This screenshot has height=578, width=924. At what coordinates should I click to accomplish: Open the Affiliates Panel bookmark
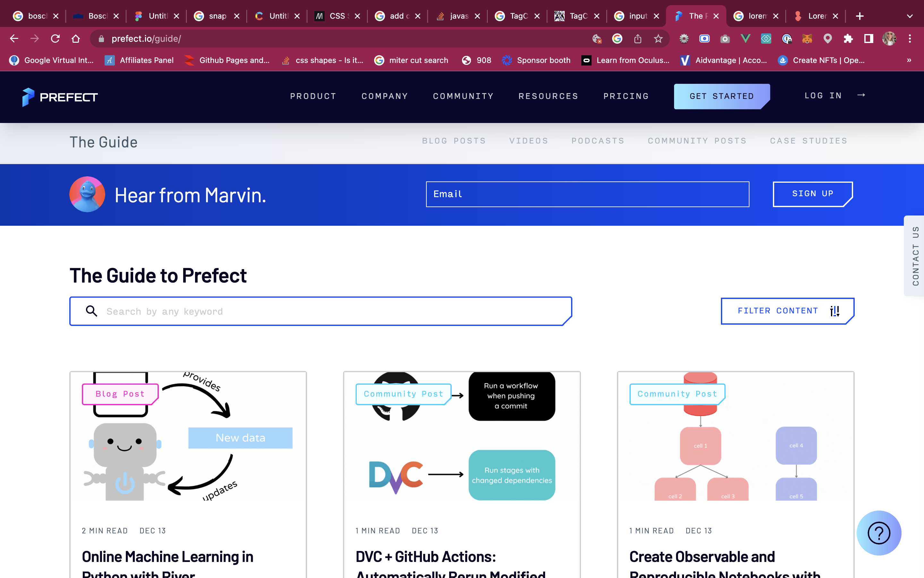click(x=139, y=60)
